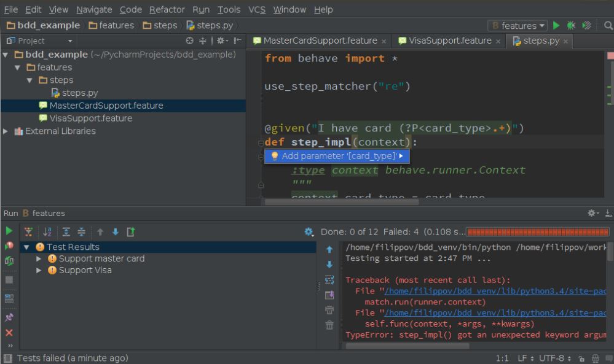
Task: Clear all console output trash icon
Action: (x=329, y=325)
